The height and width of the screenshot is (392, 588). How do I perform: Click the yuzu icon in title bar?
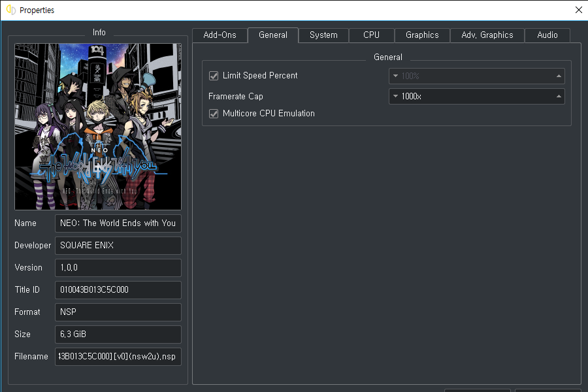[11, 10]
